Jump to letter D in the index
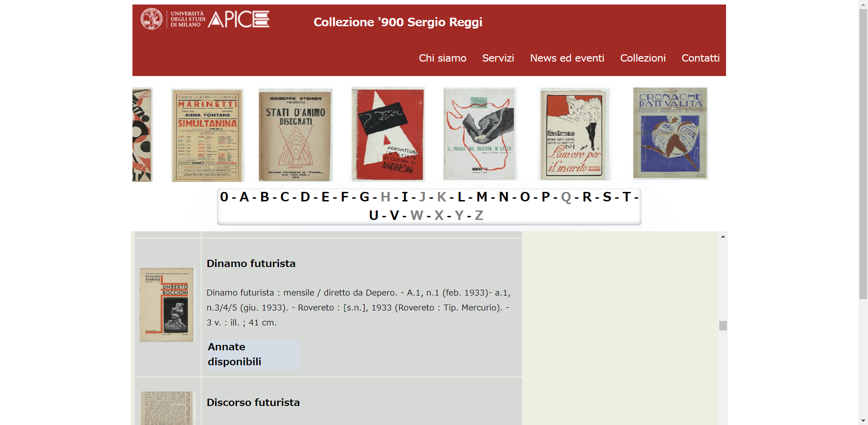 pos(305,197)
